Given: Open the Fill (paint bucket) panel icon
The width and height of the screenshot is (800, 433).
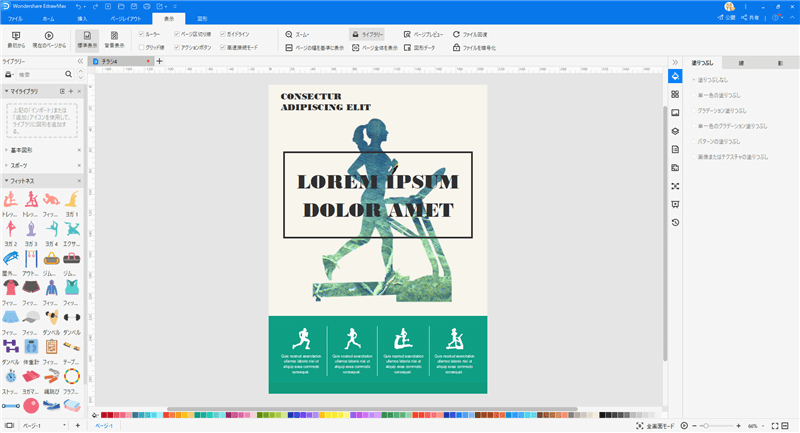Looking at the screenshot, I should [676, 75].
